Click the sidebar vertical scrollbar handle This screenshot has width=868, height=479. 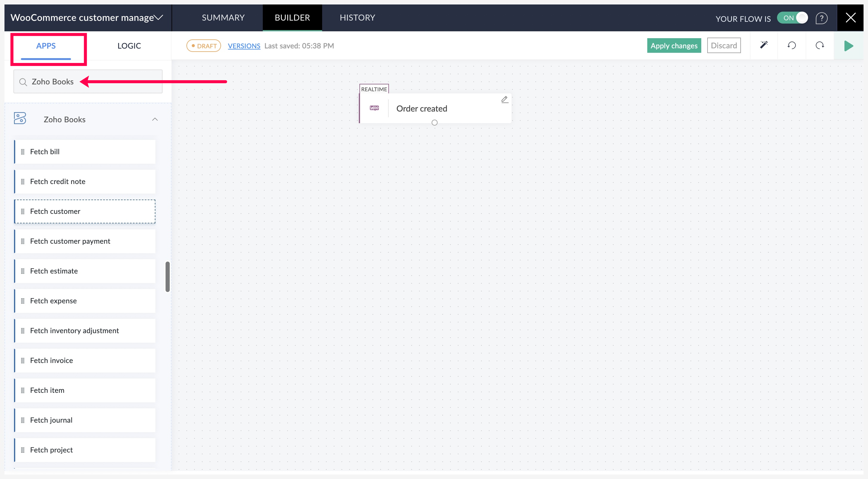click(x=167, y=276)
